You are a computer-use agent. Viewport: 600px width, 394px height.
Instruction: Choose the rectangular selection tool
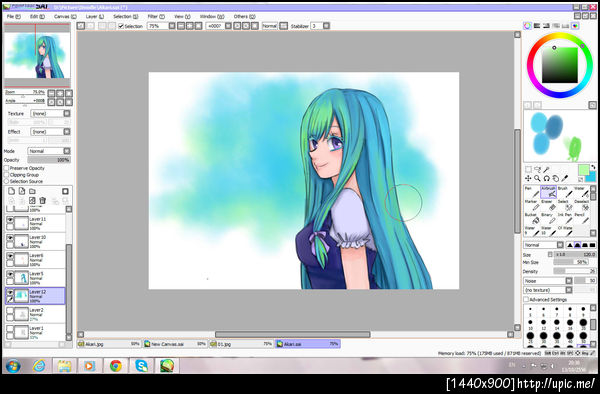tap(528, 169)
